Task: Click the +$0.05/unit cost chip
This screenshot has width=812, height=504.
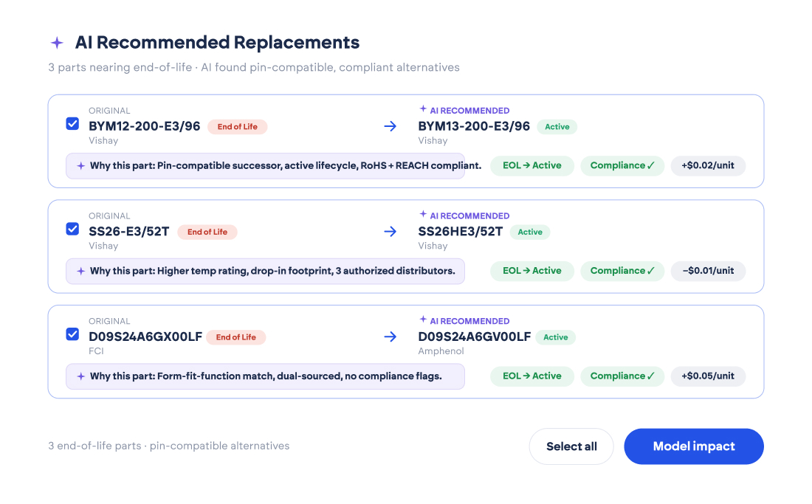Action: tap(708, 376)
